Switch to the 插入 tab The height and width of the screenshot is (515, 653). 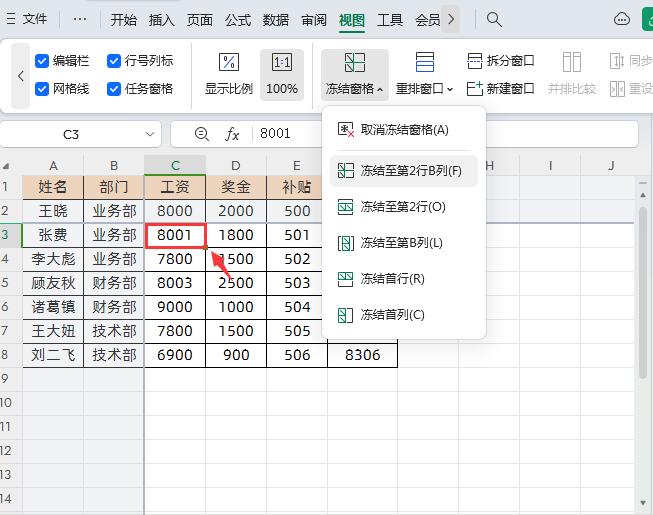coord(162,20)
